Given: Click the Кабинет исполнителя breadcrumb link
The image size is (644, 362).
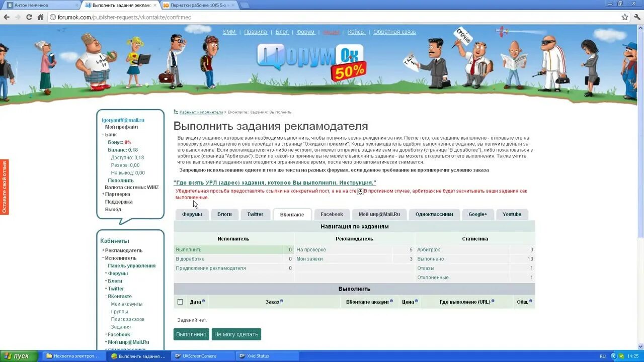Looking at the screenshot, I should [201, 112].
